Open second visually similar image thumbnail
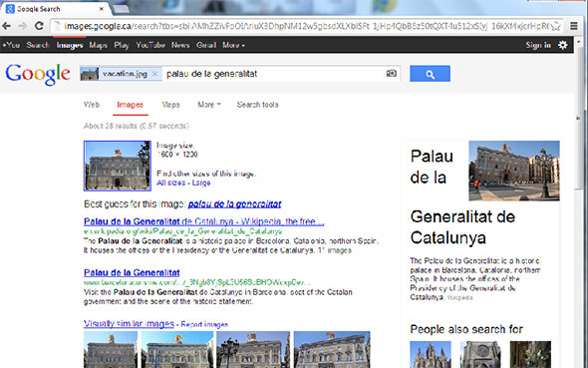The image size is (588, 368). (177, 349)
